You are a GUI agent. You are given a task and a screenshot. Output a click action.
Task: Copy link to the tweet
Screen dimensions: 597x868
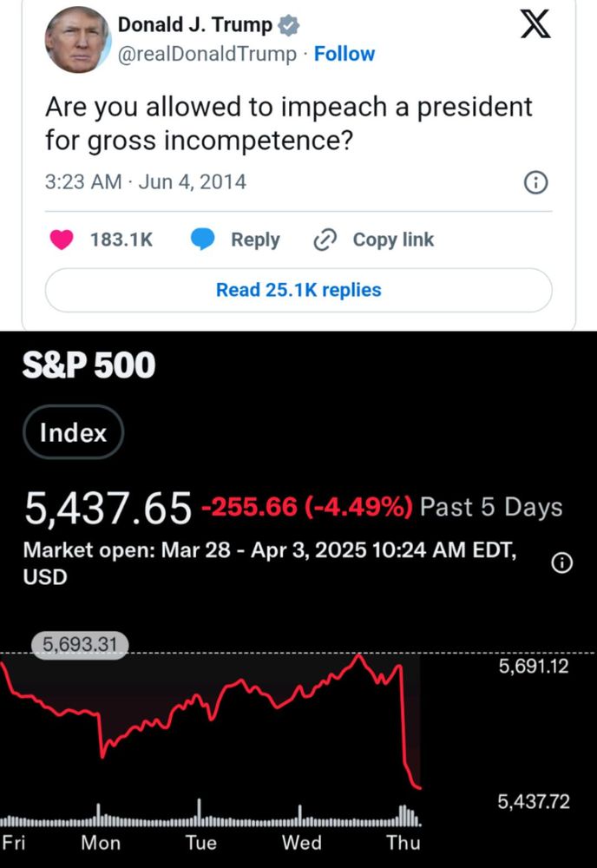[393, 240]
